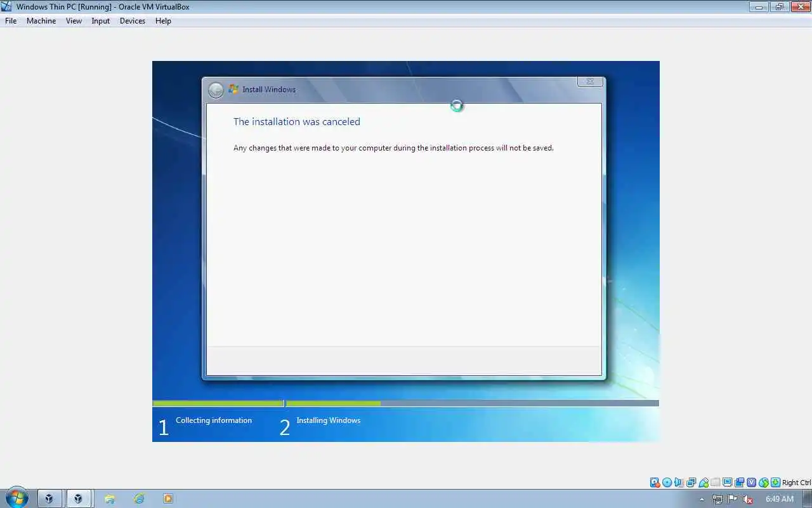812x508 pixels.
Task: Click the non-highlighted VirtualBox taskbar button
Action: [49, 498]
